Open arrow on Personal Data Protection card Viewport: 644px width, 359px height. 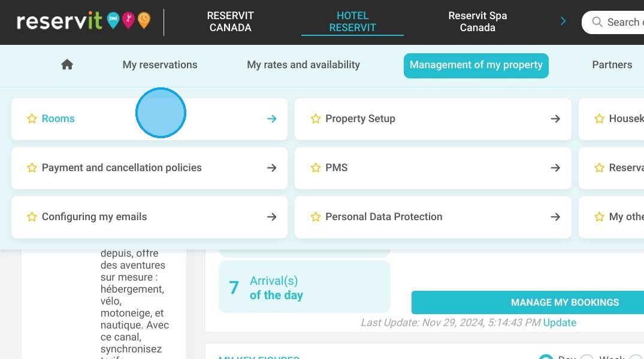coord(555,217)
